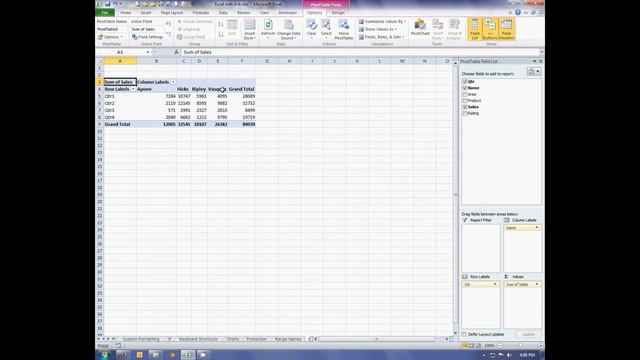Select the Qtr4 row label cell
Image resolution: width=640 pixels, height=360 pixels.
[120, 117]
